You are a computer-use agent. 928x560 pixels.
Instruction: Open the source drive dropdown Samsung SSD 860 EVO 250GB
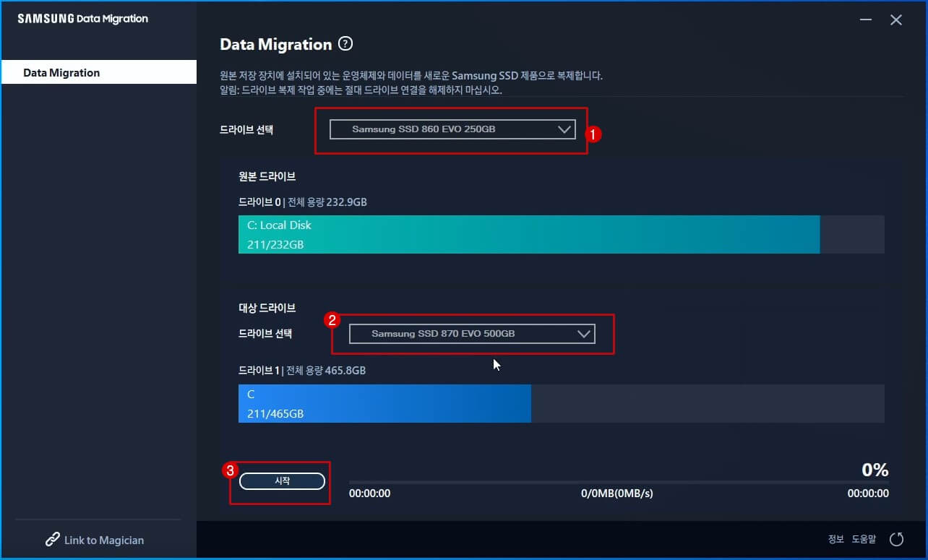tap(452, 129)
